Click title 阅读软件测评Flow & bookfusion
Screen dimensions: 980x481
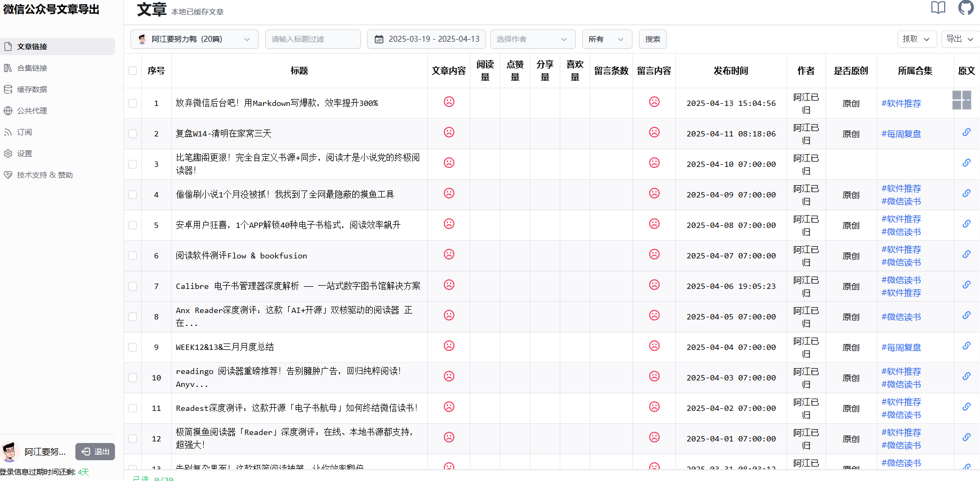tap(242, 256)
